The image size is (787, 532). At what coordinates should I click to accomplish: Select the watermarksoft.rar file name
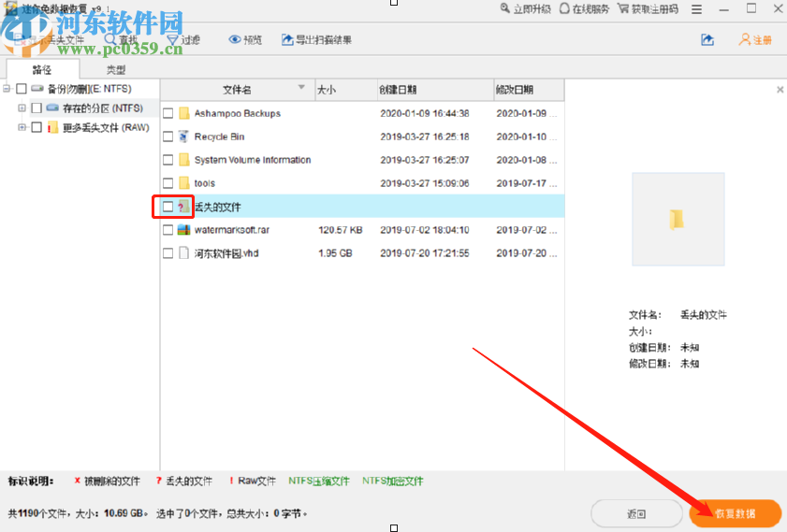point(232,230)
